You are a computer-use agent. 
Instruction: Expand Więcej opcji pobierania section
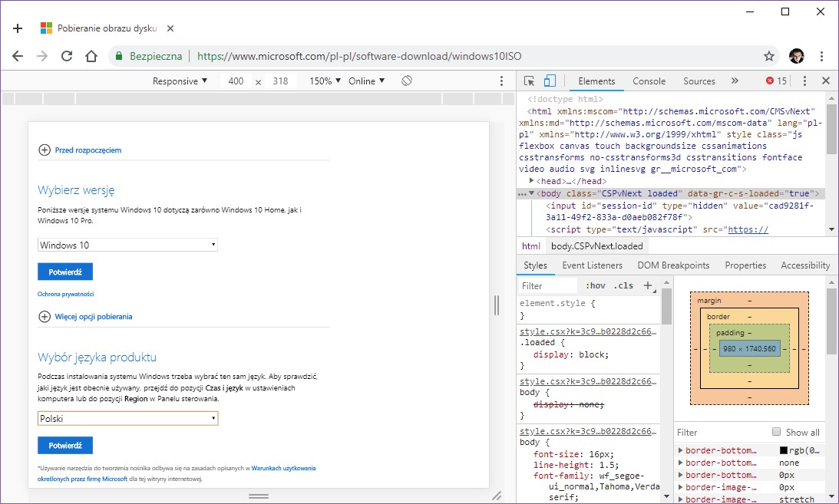[86, 317]
